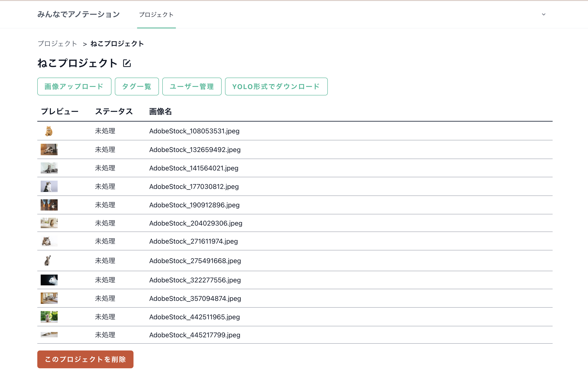Click the プロジェクト breadcrumb link
The width and height of the screenshot is (588, 388).
pos(57,43)
